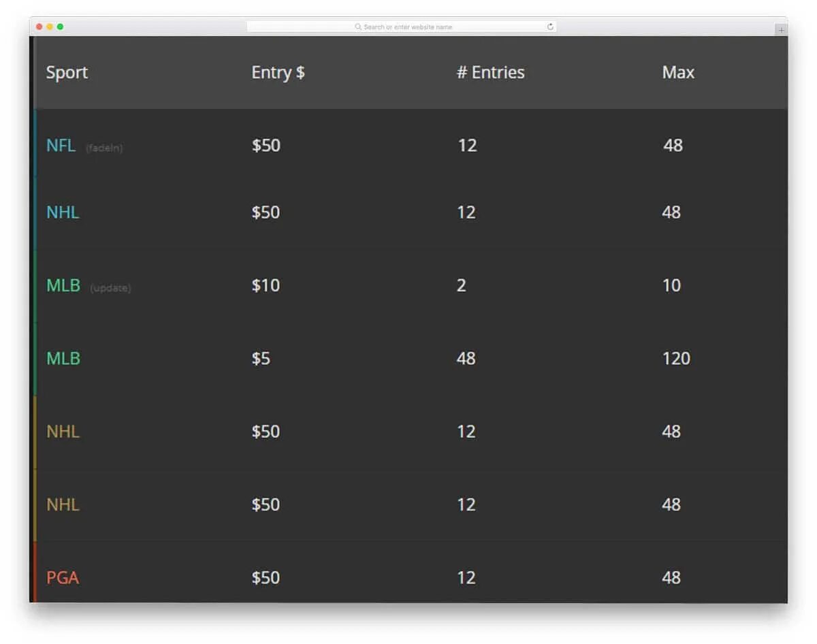Click the Sport column header
Viewport: 817px width, 644px height.
pyautogui.click(x=67, y=72)
